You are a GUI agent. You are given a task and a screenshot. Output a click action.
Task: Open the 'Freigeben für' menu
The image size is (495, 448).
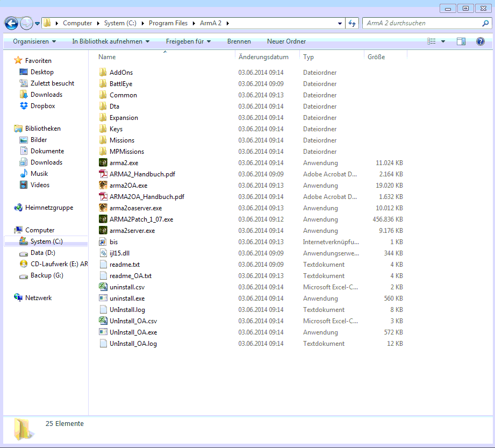click(189, 41)
